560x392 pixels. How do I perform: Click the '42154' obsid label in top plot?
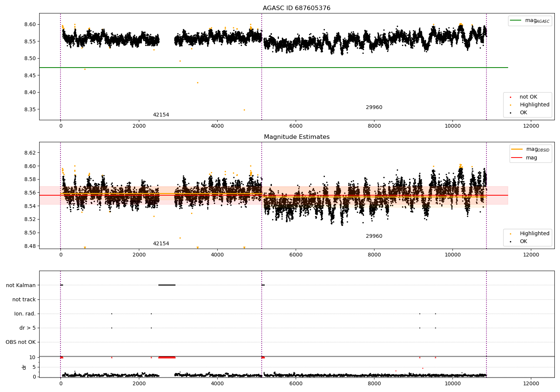coord(161,115)
